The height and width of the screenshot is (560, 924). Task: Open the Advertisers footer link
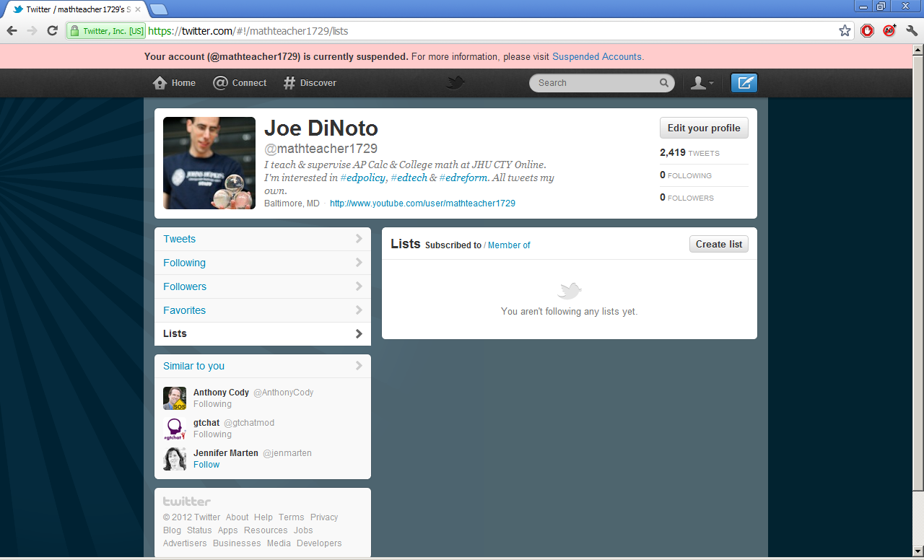[x=185, y=543]
